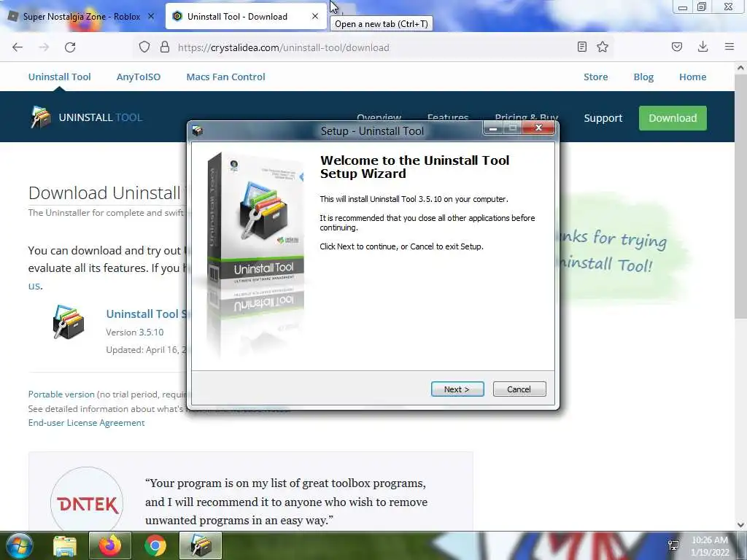Viewport: 747px width, 560px height.
Task: Open Firefox from the taskbar
Action: pyautogui.click(x=110, y=545)
